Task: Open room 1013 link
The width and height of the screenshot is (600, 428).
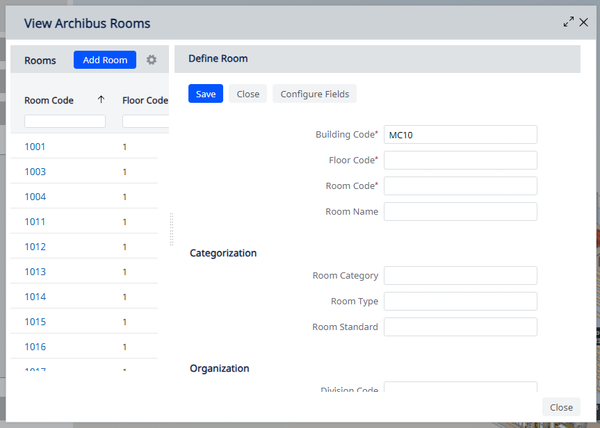Action: pyautogui.click(x=35, y=272)
